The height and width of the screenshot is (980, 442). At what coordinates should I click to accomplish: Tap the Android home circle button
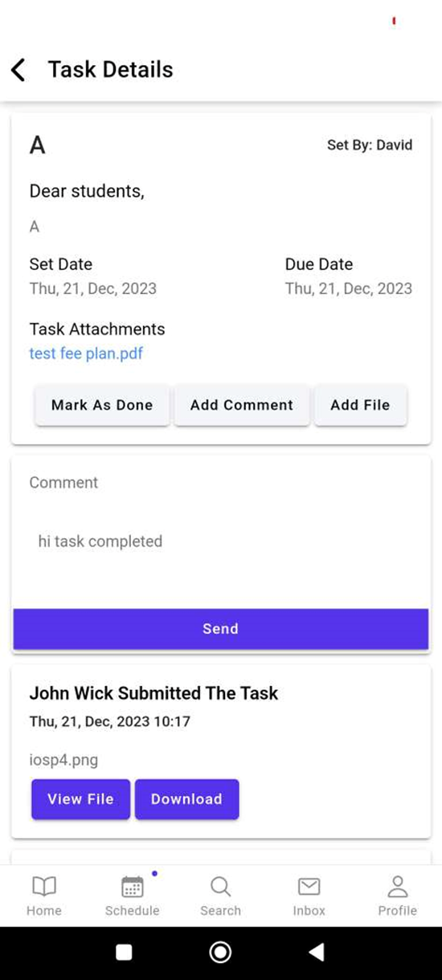[220, 952]
